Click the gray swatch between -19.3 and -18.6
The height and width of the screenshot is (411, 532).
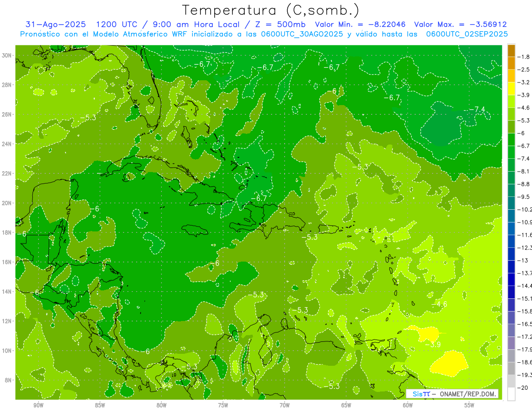pyautogui.click(x=511, y=368)
